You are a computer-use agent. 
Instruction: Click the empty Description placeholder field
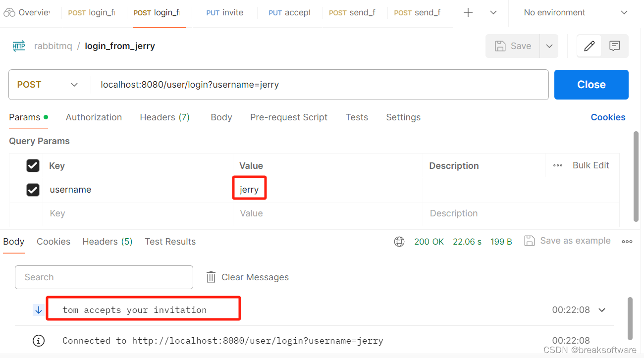(521, 213)
